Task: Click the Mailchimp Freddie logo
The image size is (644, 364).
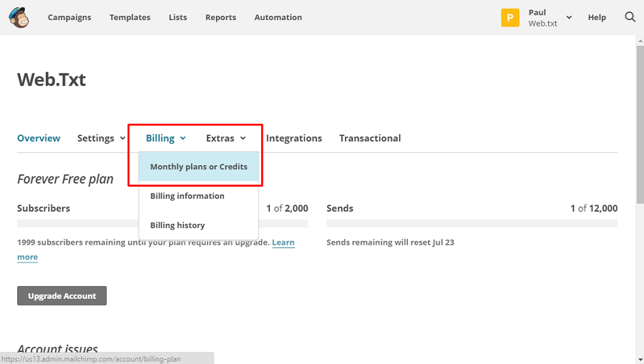Action: coord(19,17)
